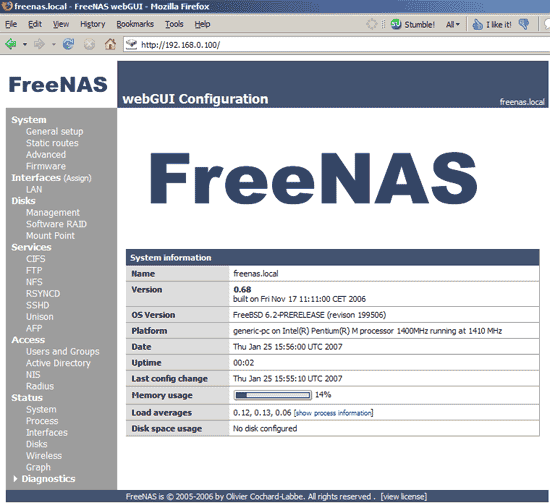Open the Firmware page
The height and width of the screenshot is (503, 550).
[x=46, y=166]
